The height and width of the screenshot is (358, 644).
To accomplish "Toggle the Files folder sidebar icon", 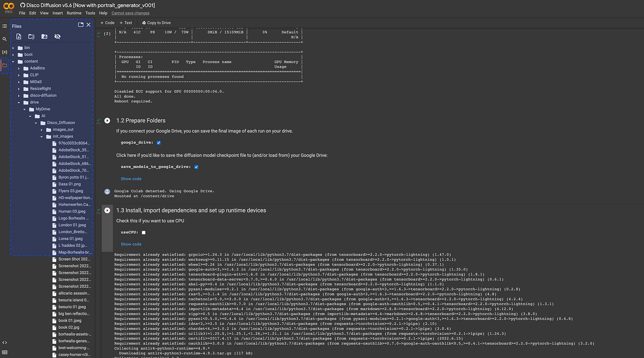I will pos(5,65).
